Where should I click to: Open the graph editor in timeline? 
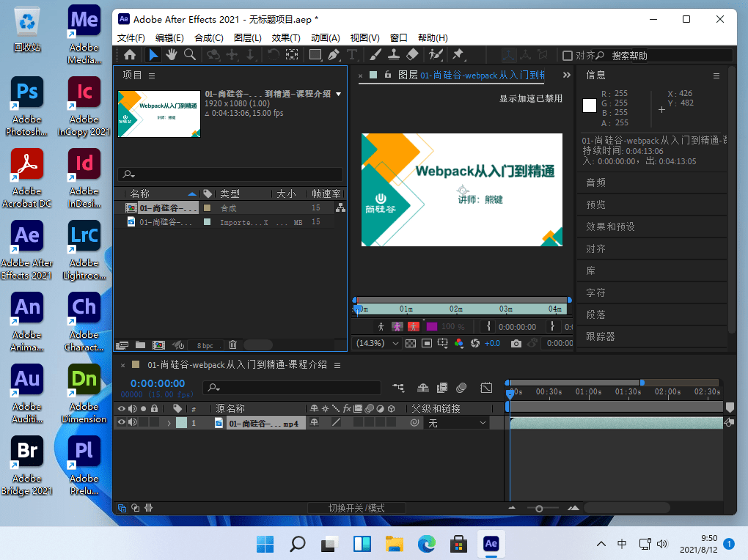486,388
